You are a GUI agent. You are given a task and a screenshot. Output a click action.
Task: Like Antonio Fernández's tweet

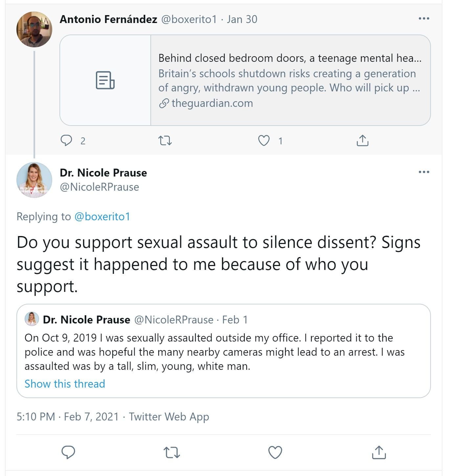click(x=264, y=141)
